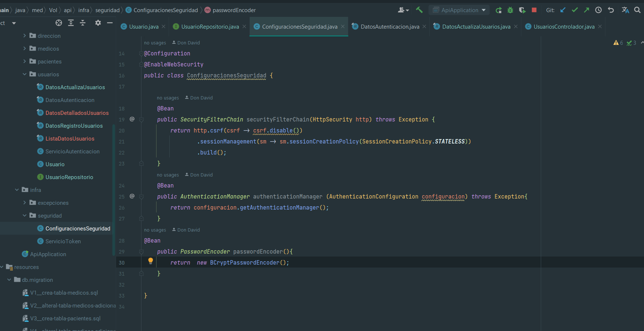The height and width of the screenshot is (331, 644).
Task: Collapse the infra folder
Action: coord(17,190)
